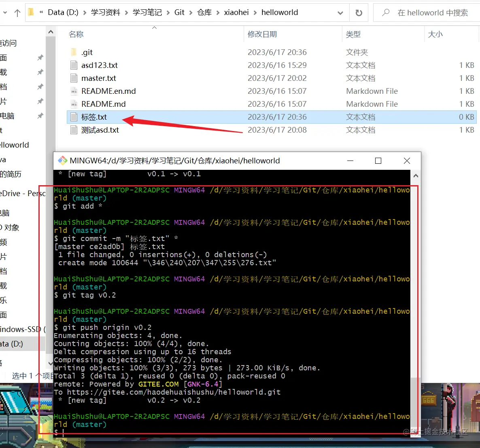Click the folder icon in the address bar
The height and width of the screenshot is (448, 480).
[31, 12]
